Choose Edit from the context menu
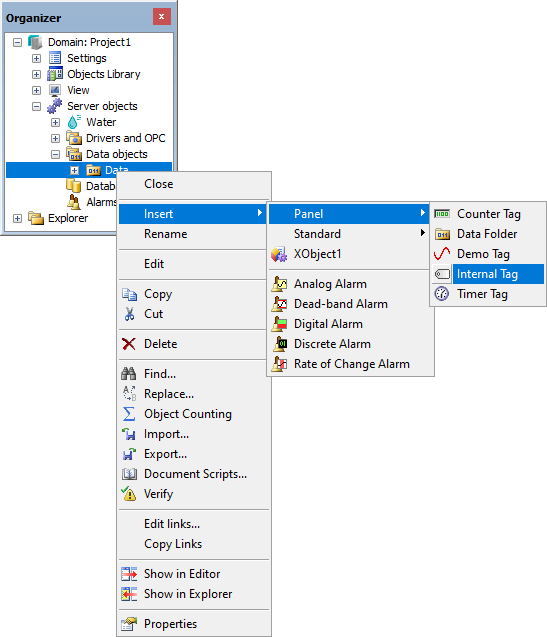Screen dimensions: 547x637 tap(194, 264)
